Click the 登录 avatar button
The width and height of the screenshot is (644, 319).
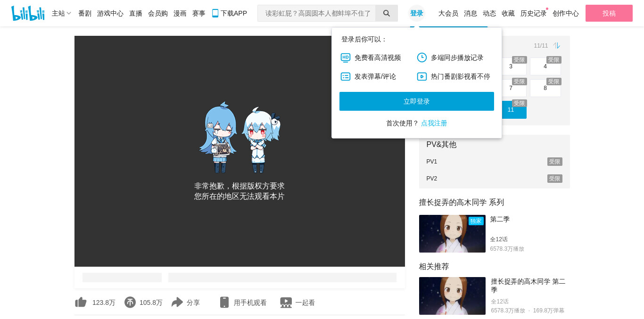417,13
